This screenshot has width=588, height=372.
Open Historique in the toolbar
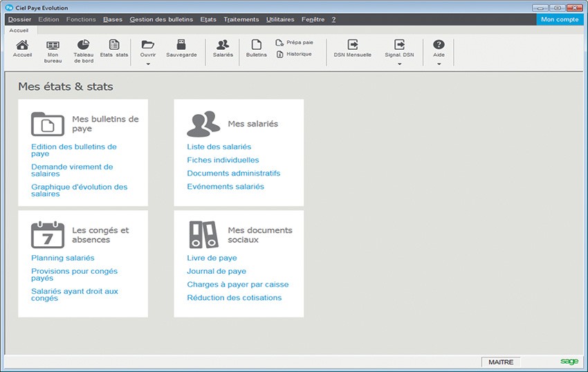(295, 54)
